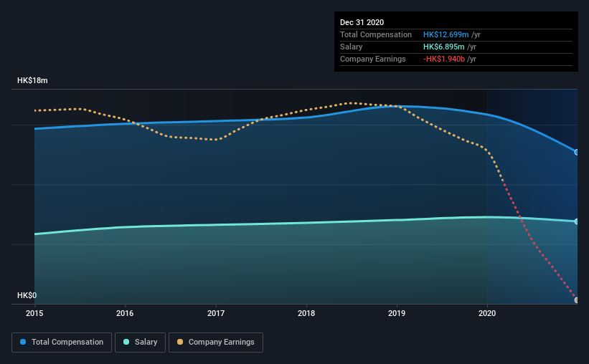Select the 2019 axis label
The width and height of the screenshot is (589, 364).
pos(397,313)
